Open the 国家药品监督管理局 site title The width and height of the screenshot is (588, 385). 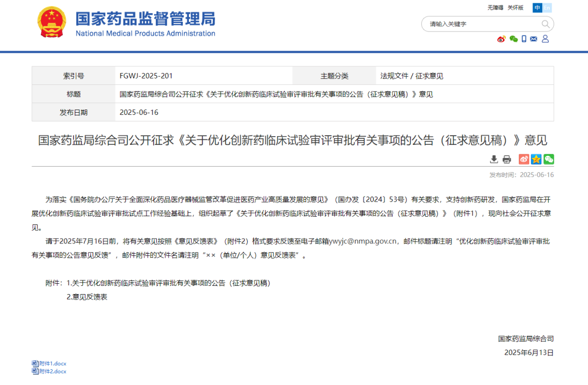point(145,19)
